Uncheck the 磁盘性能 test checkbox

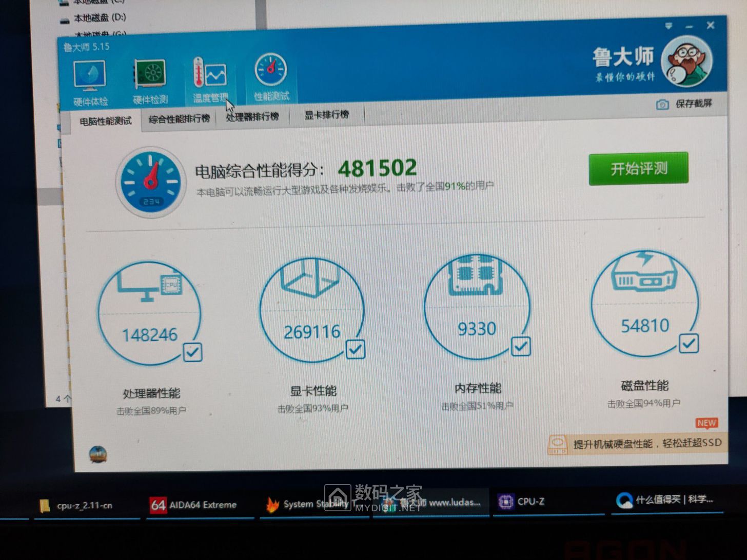click(x=689, y=343)
